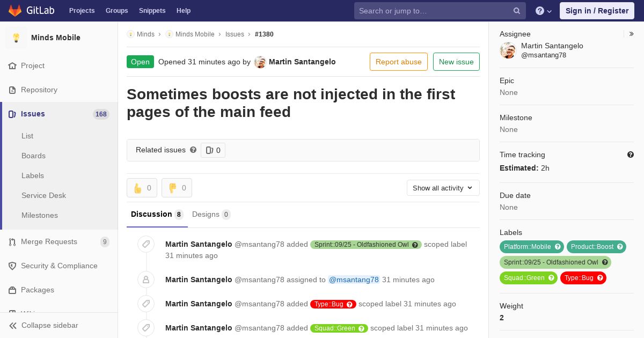Image resolution: width=644 pixels, height=338 pixels.
Task: Click the Time tracking help icon
Action: click(631, 155)
